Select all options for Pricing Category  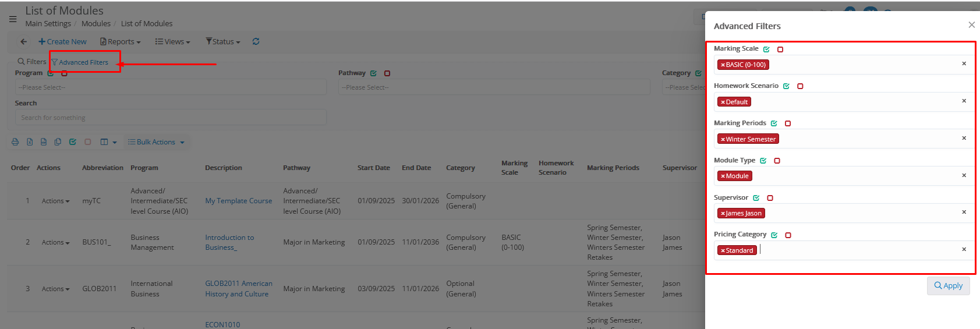(x=774, y=235)
